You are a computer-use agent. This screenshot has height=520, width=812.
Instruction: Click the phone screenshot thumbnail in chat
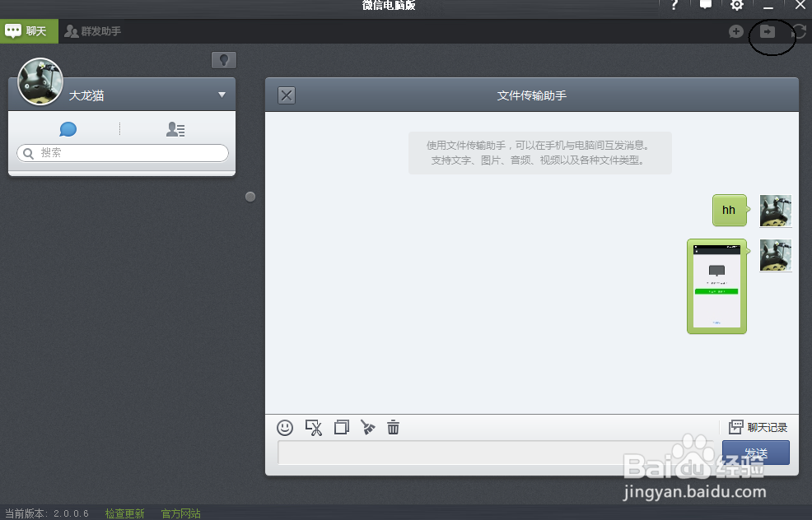716,286
